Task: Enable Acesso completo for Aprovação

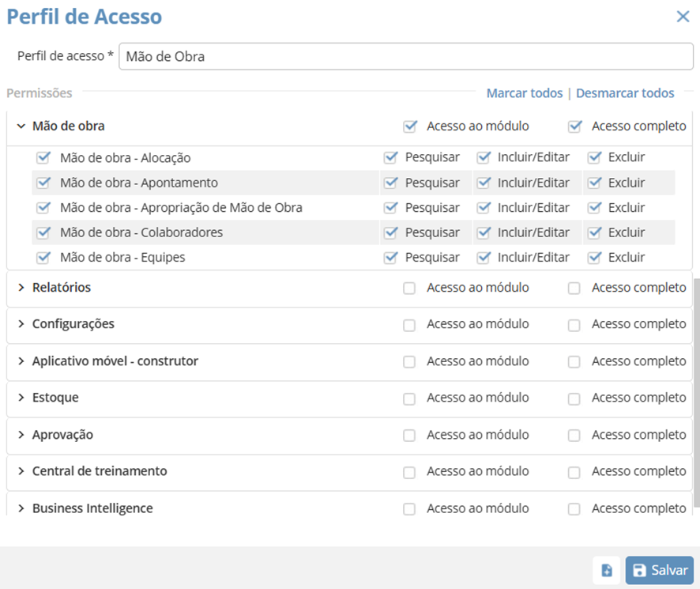Action: pyautogui.click(x=574, y=436)
